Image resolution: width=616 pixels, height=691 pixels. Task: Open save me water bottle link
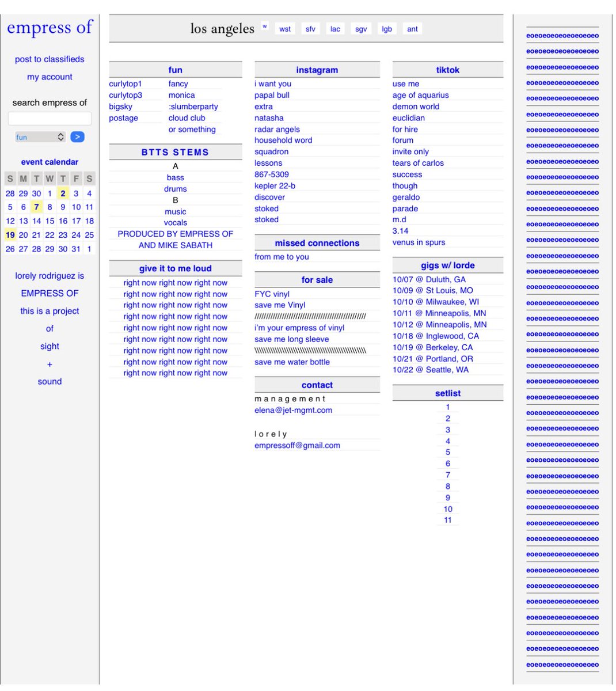(x=292, y=362)
